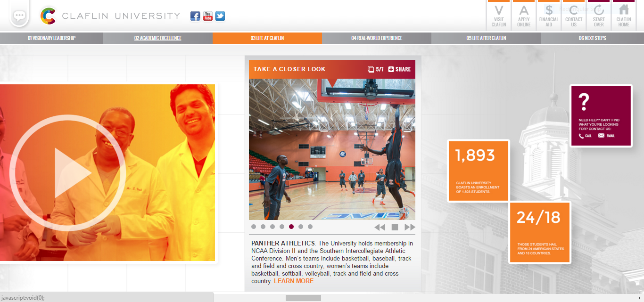The height and width of the screenshot is (302, 644).
Task: Select the second slideshow dot
Action: [x=263, y=227]
